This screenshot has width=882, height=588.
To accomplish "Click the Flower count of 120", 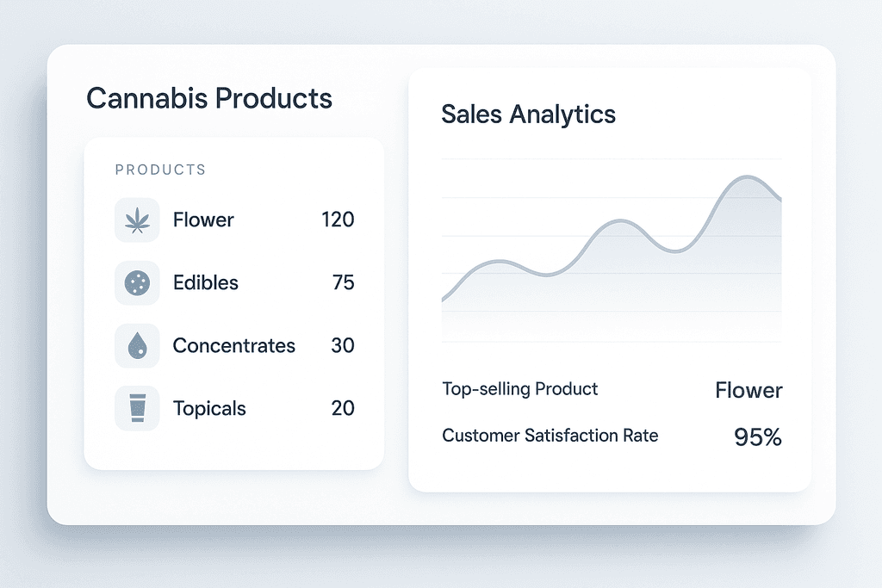I will [338, 220].
